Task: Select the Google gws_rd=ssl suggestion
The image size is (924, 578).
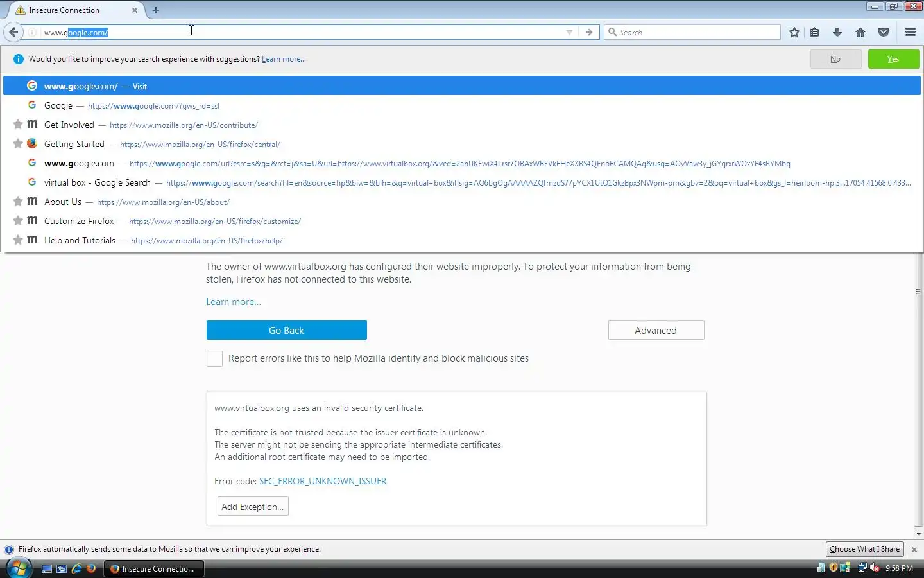Action: 462,105
